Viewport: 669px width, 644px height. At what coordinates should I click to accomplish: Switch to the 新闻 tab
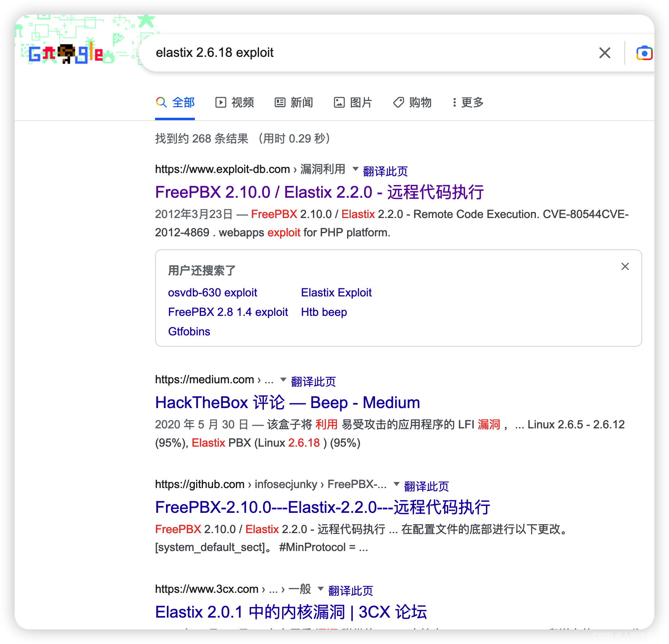click(x=293, y=102)
